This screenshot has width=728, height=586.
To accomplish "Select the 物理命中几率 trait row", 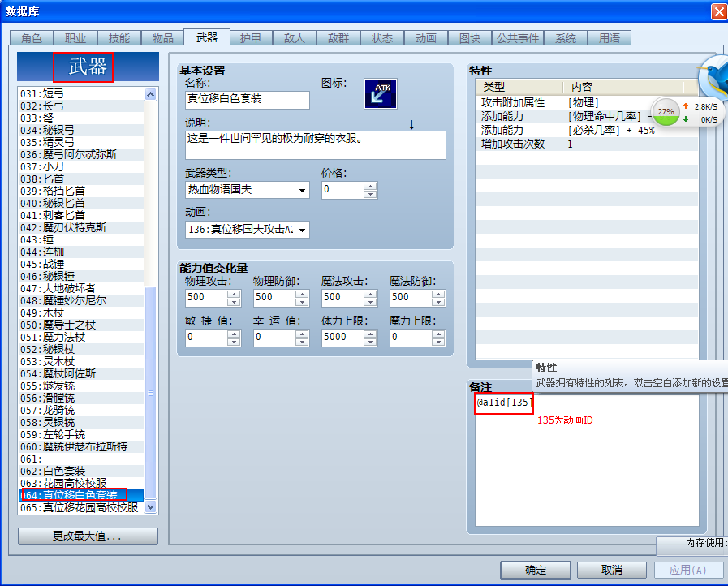I will click(x=587, y=117).
